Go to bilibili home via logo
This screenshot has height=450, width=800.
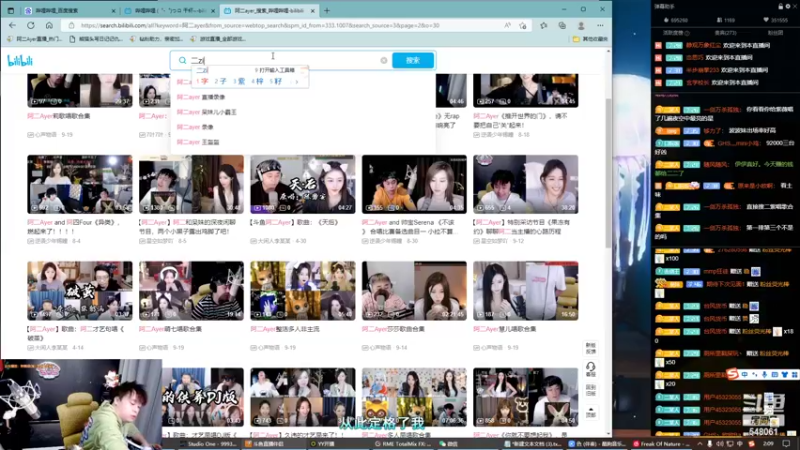point(20,61)
